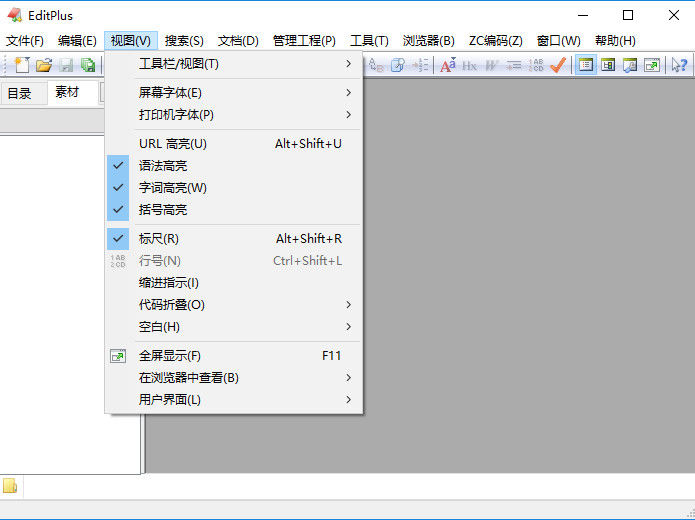Expand the 屏幕字体(E) submenu arrow

348,93
